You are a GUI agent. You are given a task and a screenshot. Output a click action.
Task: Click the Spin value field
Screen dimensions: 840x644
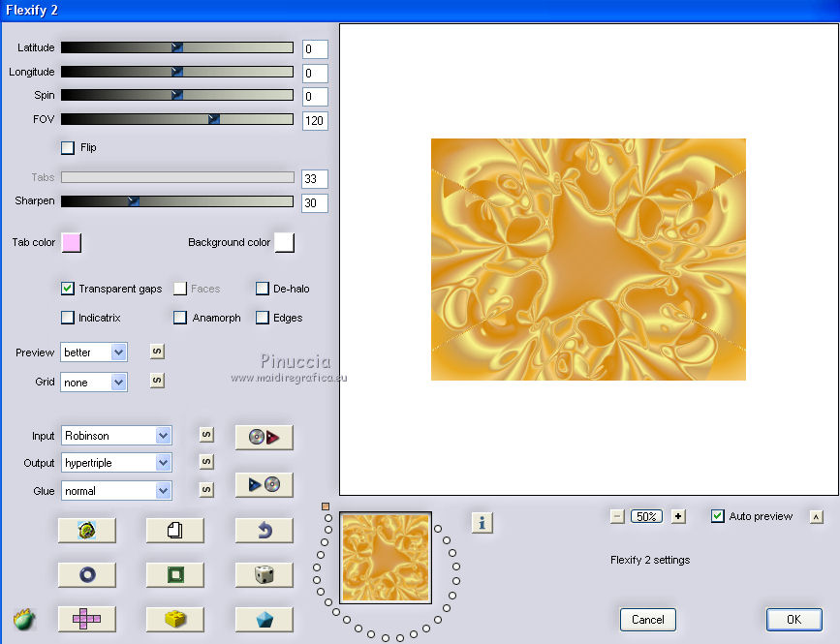coord(315,97)
